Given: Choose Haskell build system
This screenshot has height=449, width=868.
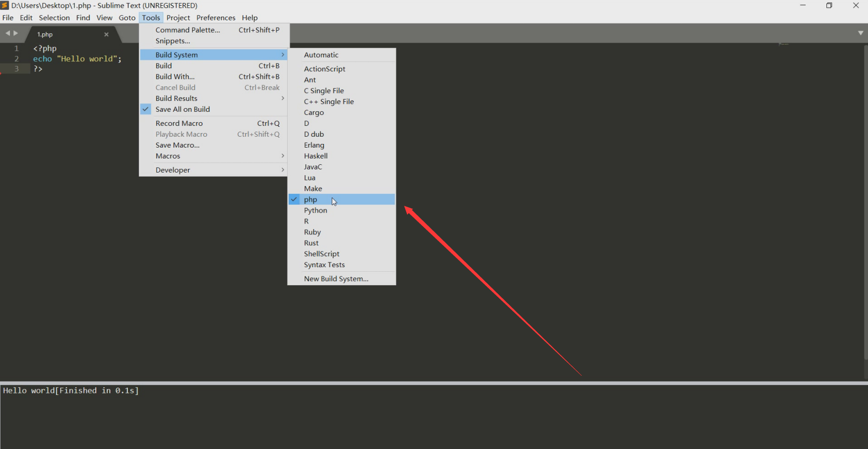Looking at the screenshot, I should (x=342, y=156).
